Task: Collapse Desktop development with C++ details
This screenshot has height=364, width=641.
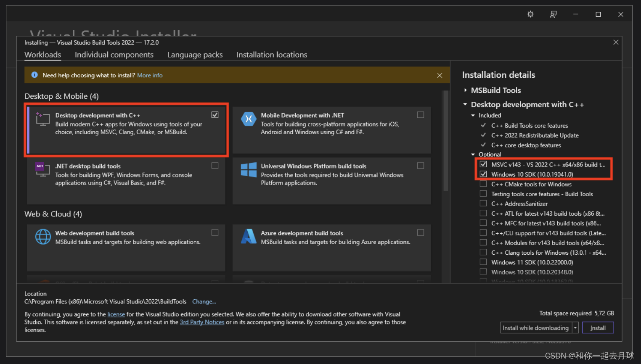Action: (x=465, y=104)
